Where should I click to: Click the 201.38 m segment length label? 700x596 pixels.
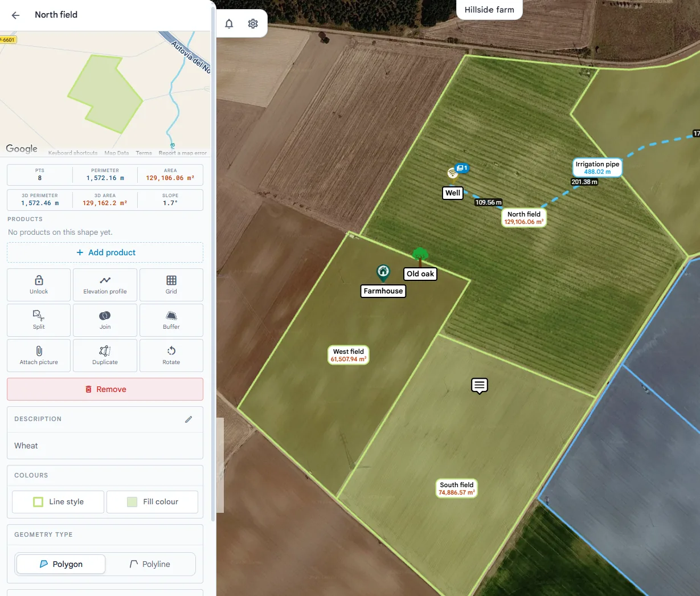point(584,182)
